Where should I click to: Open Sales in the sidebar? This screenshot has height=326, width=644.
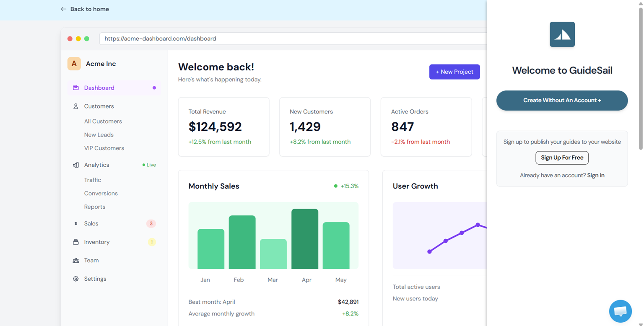[x=91, y=224]
